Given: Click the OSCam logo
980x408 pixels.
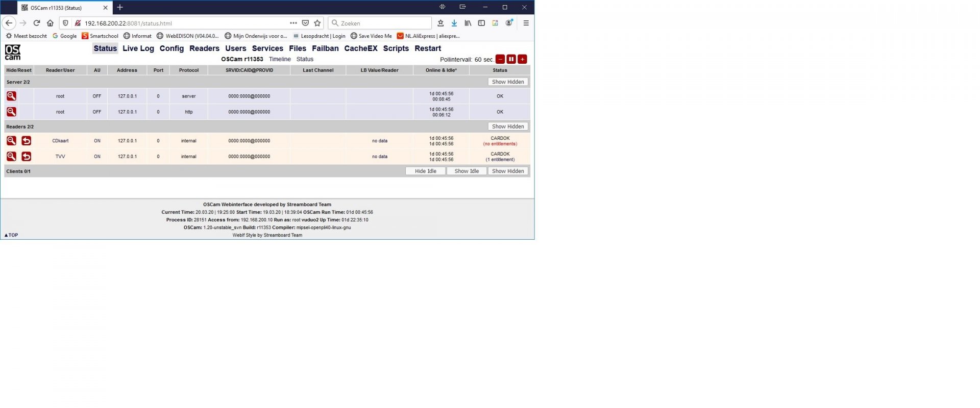Looking at the screenshot, I should (x=13, y=52).
